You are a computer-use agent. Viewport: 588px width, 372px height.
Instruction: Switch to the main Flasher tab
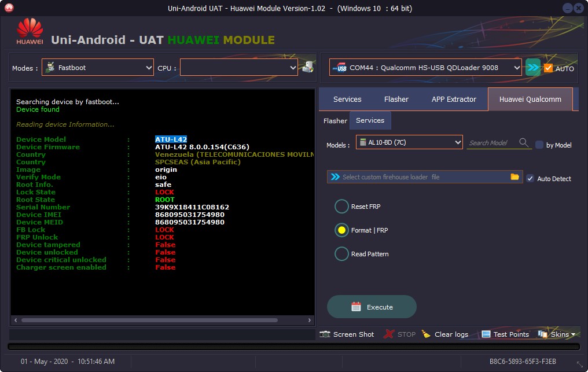pyautogui.click(x=396, y=99)
